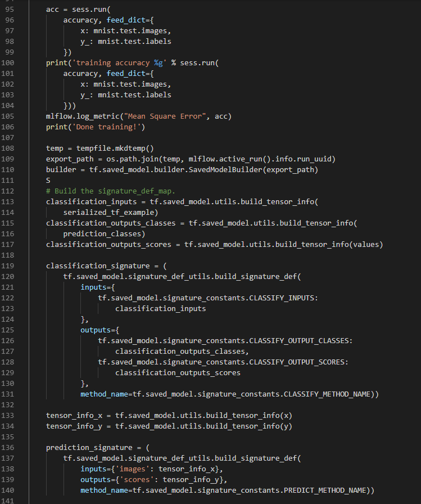The height and width of the screenshot is (504, 421).
Task: Click the "Mean Square Error" string
Action: point(165,116)
